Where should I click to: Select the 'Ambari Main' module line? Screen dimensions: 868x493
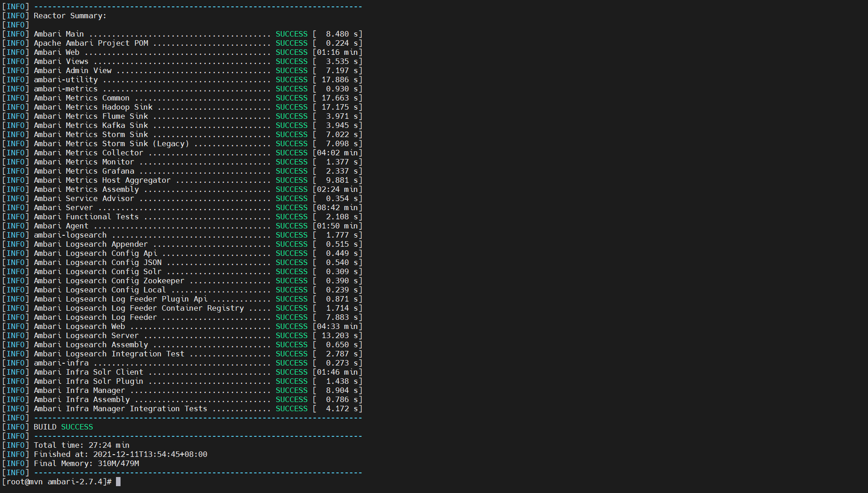tap(59, 34)
